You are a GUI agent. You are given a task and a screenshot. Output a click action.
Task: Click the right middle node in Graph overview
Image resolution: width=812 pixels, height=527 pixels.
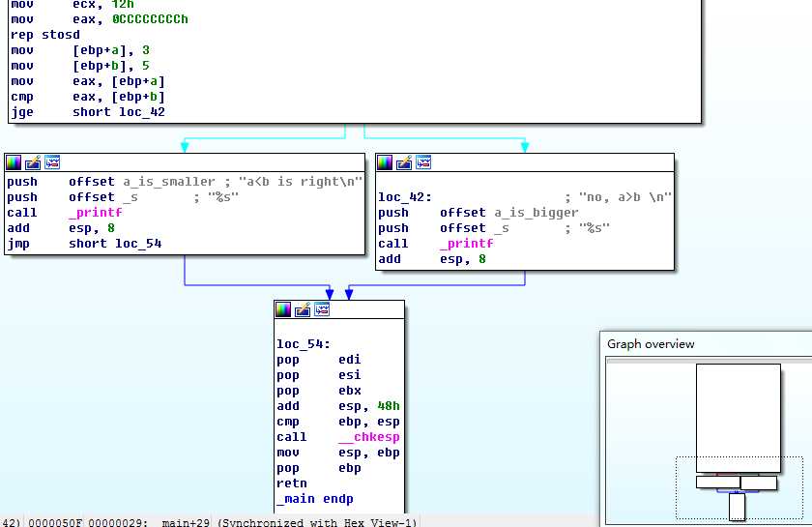759,483
